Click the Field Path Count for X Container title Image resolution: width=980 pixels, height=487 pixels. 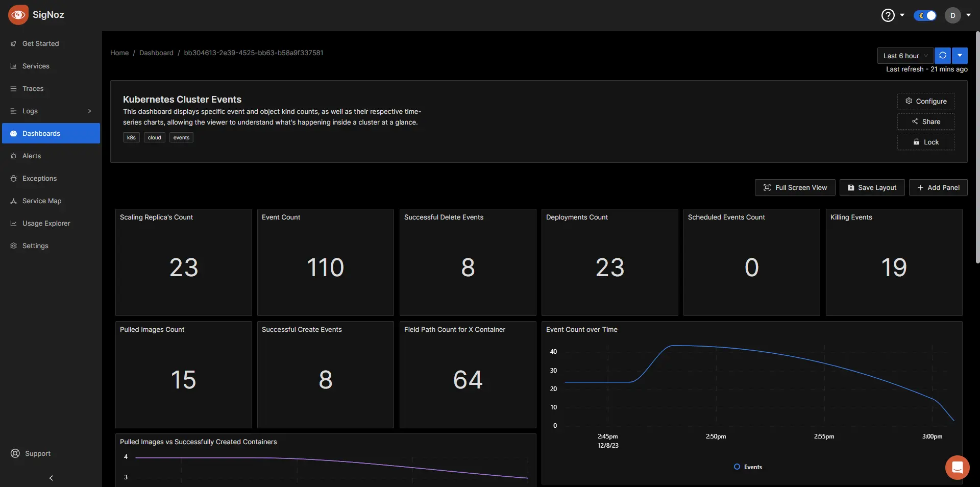coord(455,329)
